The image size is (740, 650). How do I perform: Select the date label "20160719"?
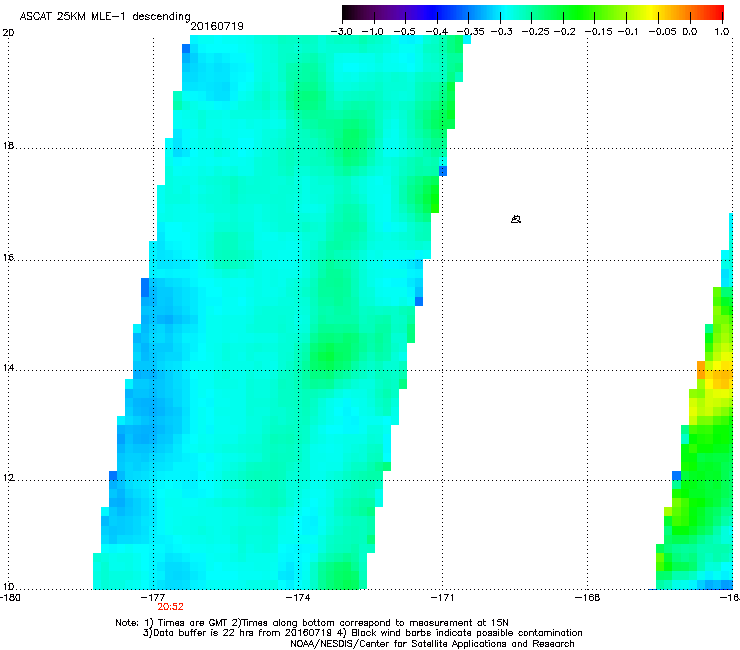[217, 26]
